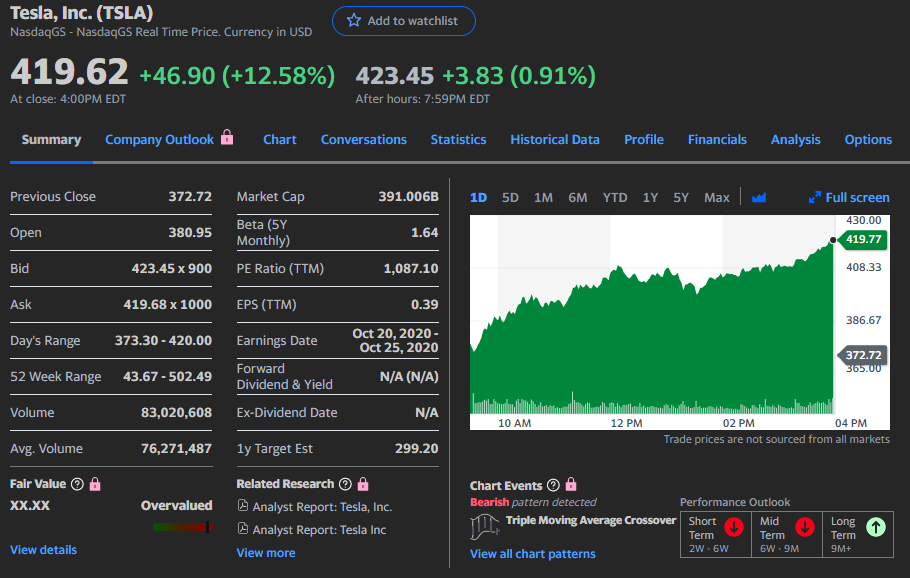Click the Full screen expand arrows icon

[x=815, y=197]
